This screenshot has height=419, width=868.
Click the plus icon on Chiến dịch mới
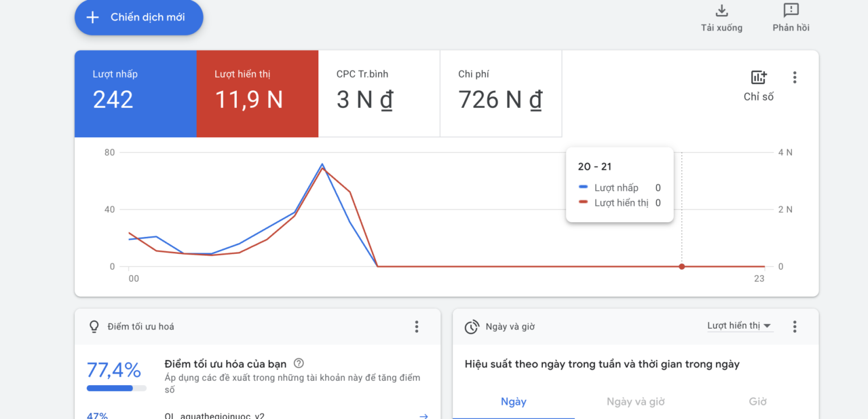tap(92, 18)
